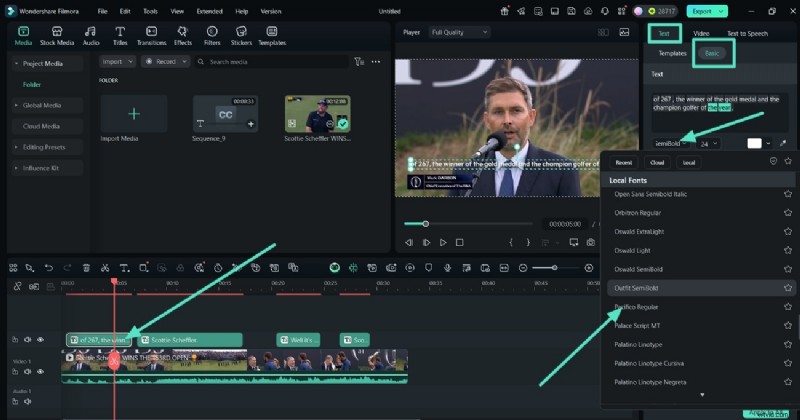The width and height of the screenshot is (800, 420).
Task: Open the Full Quality player dropdown
Action: pos(458,32)
